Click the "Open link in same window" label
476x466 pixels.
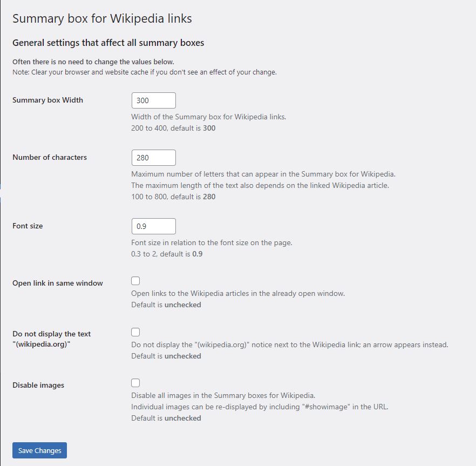57,283
